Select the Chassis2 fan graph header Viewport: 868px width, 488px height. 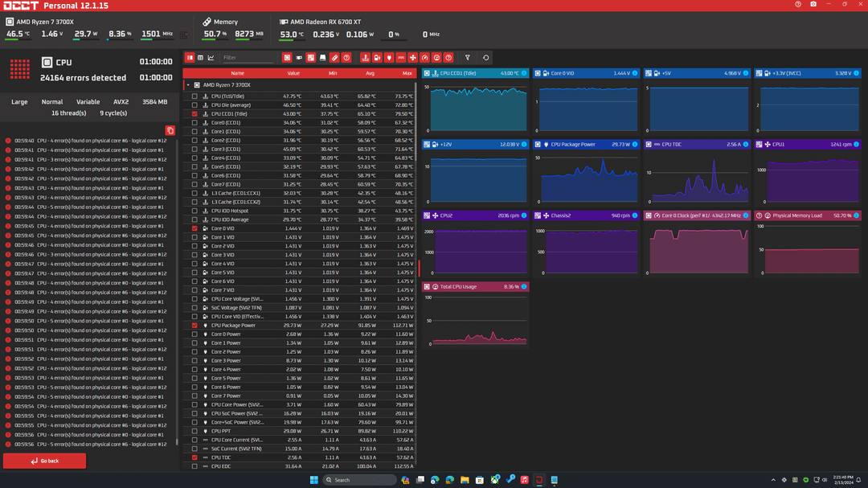point(586,215)
